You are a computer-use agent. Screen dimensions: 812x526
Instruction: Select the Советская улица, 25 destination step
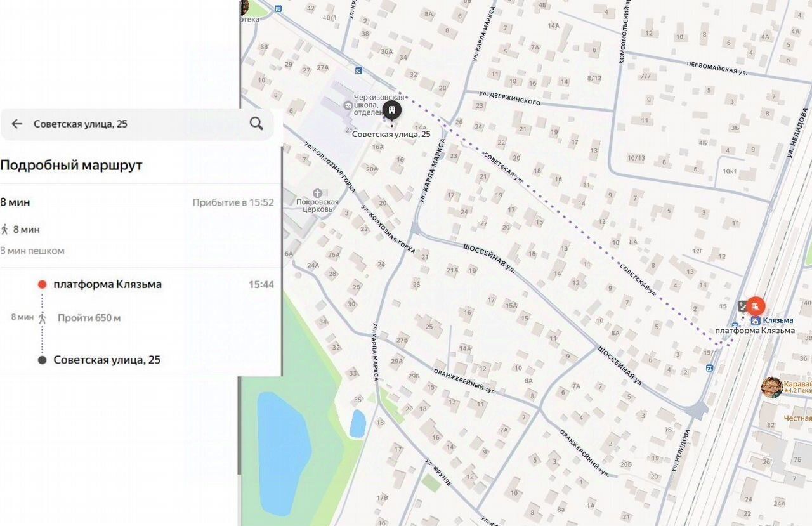107,360
